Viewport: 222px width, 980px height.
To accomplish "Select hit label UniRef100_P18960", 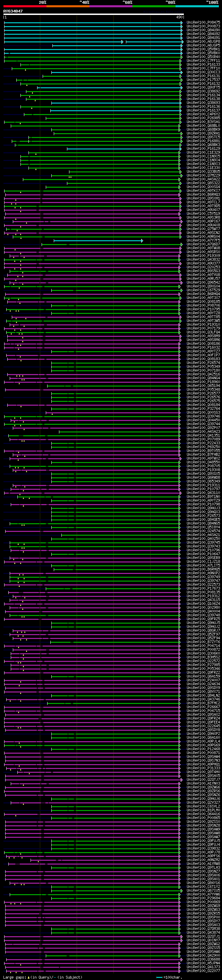I will click(203, 382).
